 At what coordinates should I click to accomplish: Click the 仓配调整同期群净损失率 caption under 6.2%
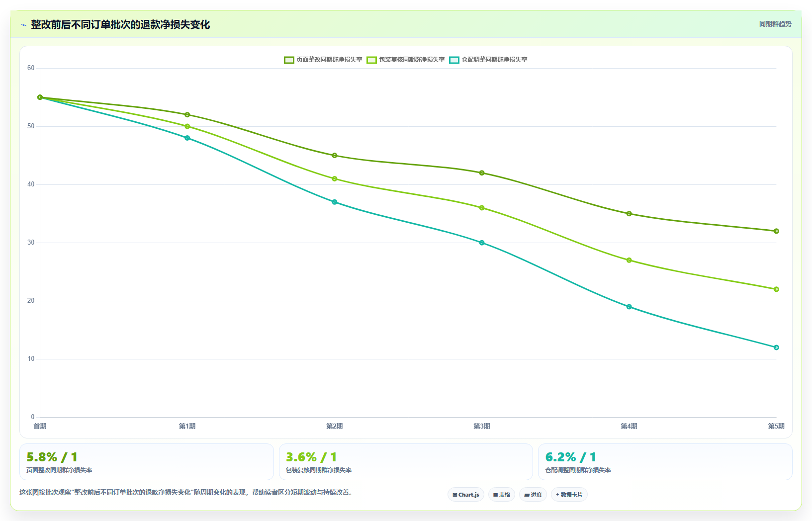pos(578,470)
